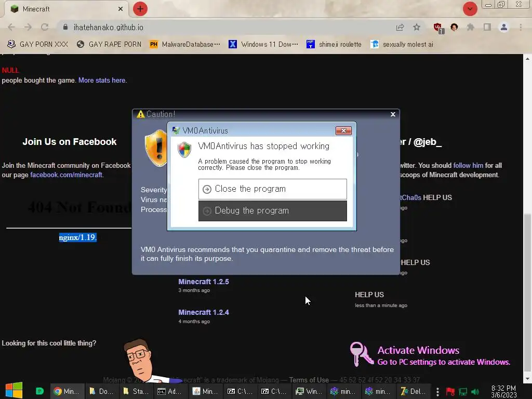Screen dimensions: 532x399
Task: Click page scrollbar up arrow
Action: [x=527, y=58]
